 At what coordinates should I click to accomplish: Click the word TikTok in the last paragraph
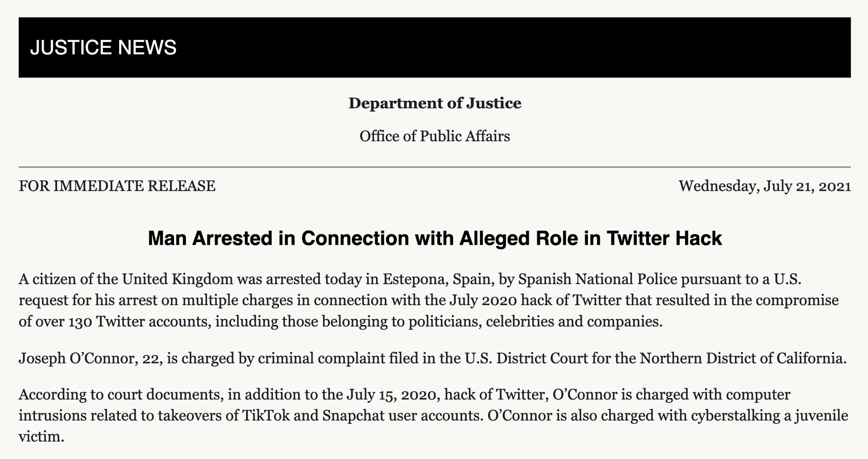[x=266, y=416]
